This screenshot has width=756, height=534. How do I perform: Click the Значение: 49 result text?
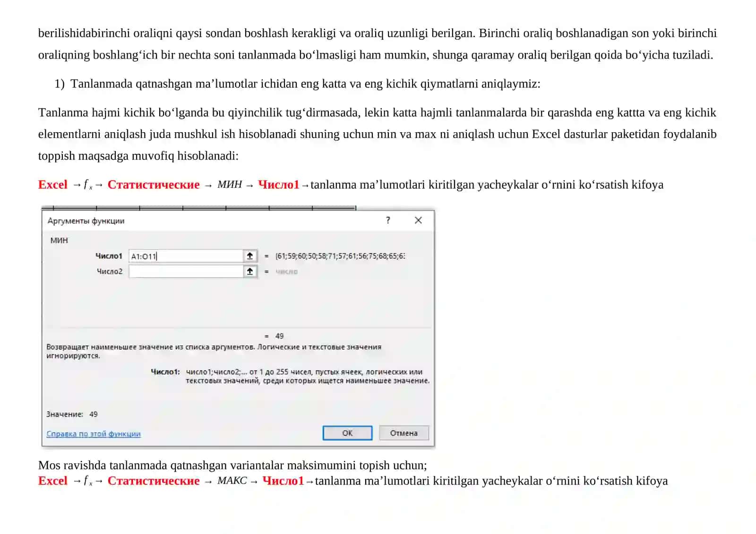(72, 414)
